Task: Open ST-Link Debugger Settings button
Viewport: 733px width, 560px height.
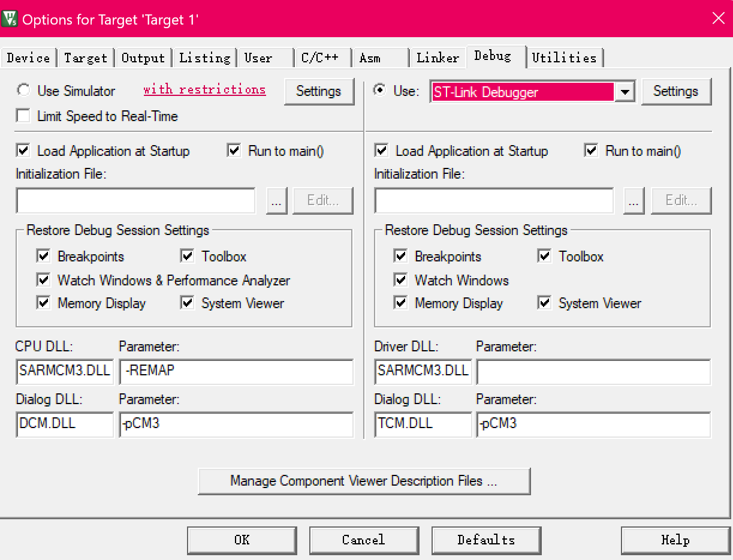Action: [x=676, y=91]
